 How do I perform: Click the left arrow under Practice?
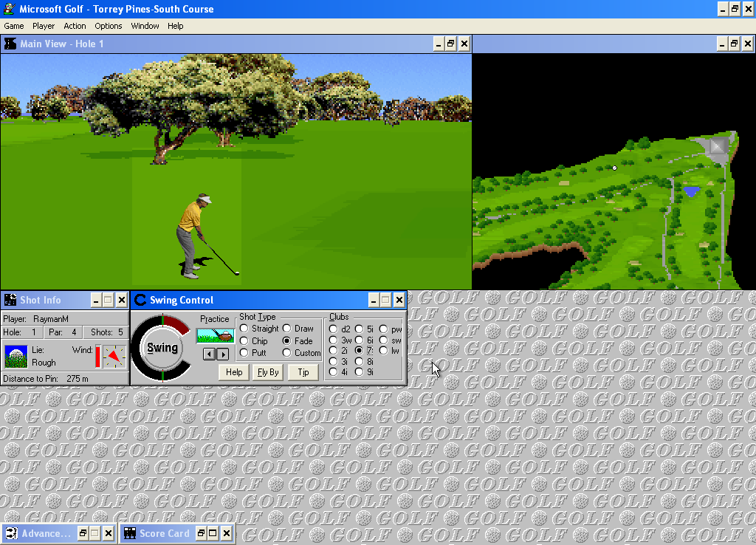coord(209,354)
